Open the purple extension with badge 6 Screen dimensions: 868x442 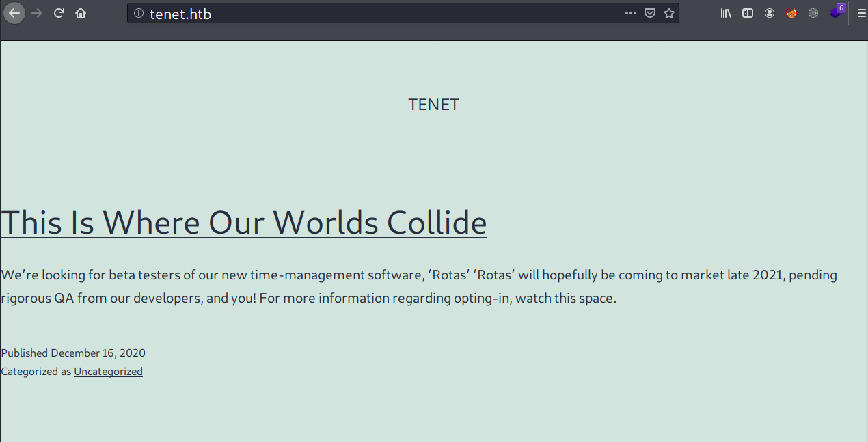coord(837,12)
